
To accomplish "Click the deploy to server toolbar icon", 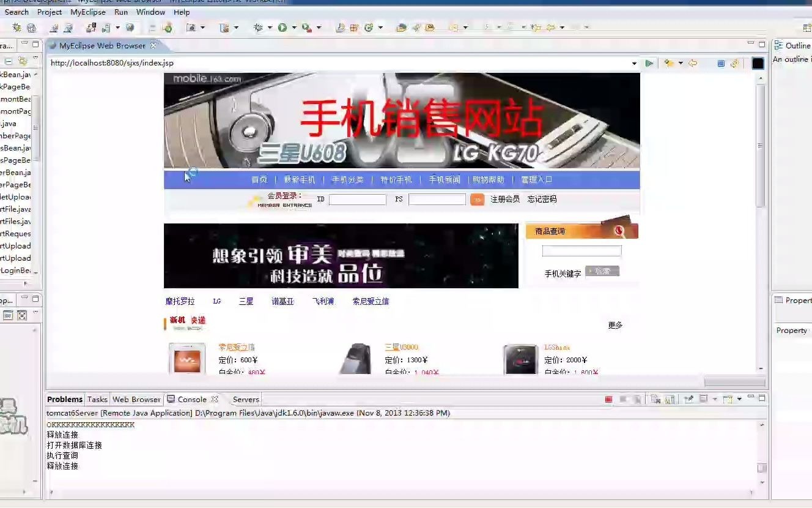I will coord(91,28).
